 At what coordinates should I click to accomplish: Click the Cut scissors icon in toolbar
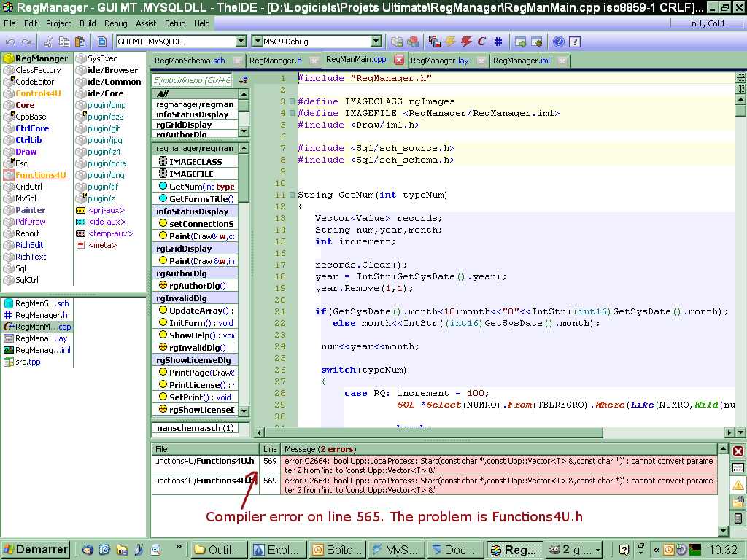tap(50, 42)
